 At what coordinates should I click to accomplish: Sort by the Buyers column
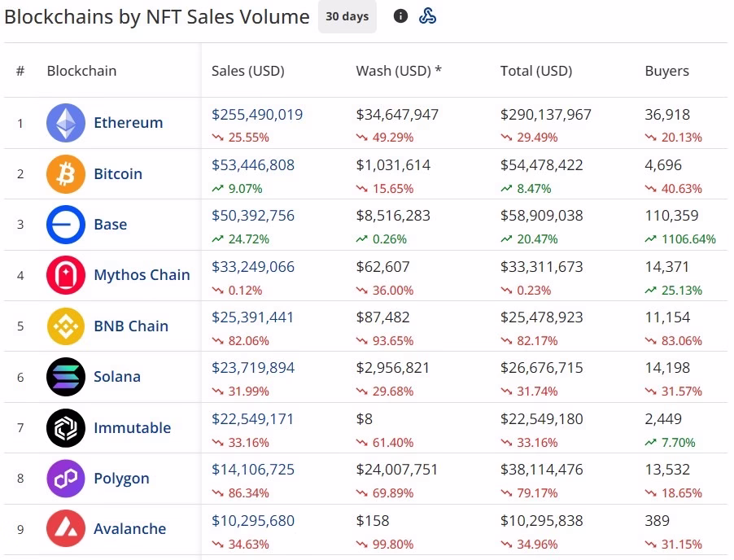point(666,71)
